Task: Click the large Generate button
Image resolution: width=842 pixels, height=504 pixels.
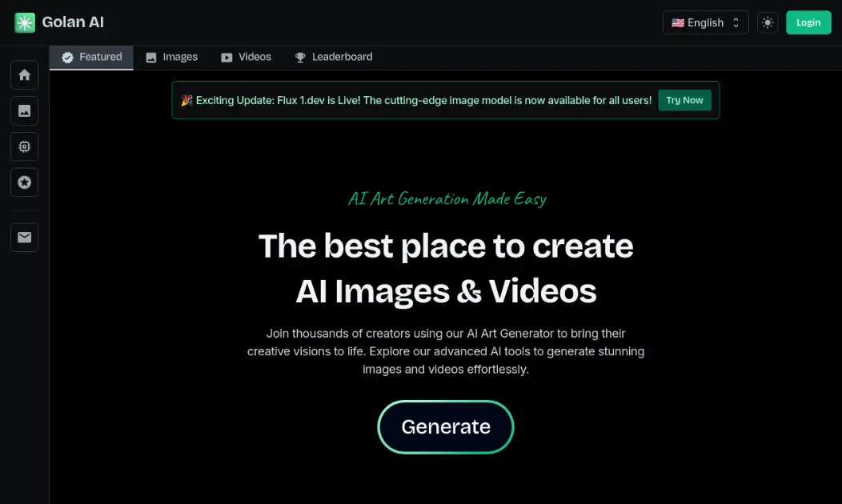Action: point(446,426)
